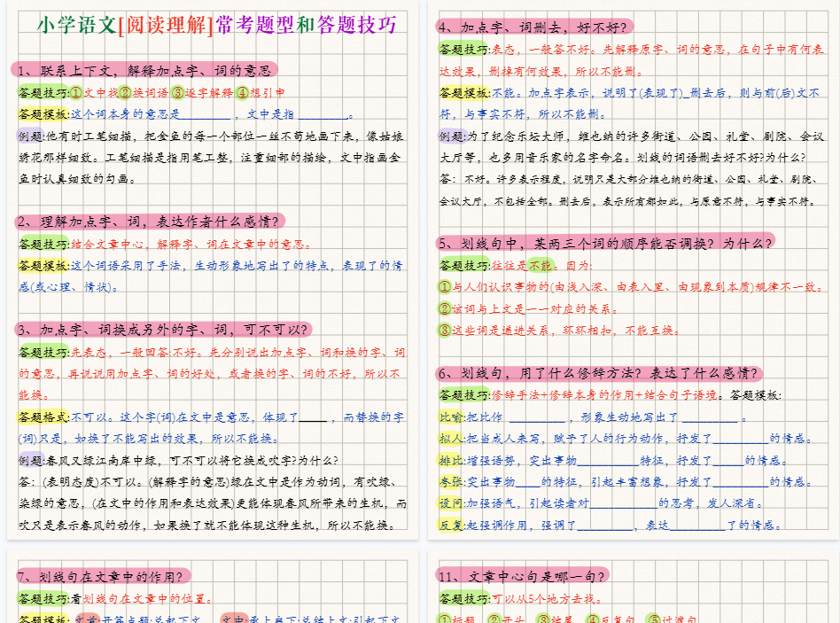Select heading 3、加点字、词换成另外的字、词，可不可以?

pos(163,329)
